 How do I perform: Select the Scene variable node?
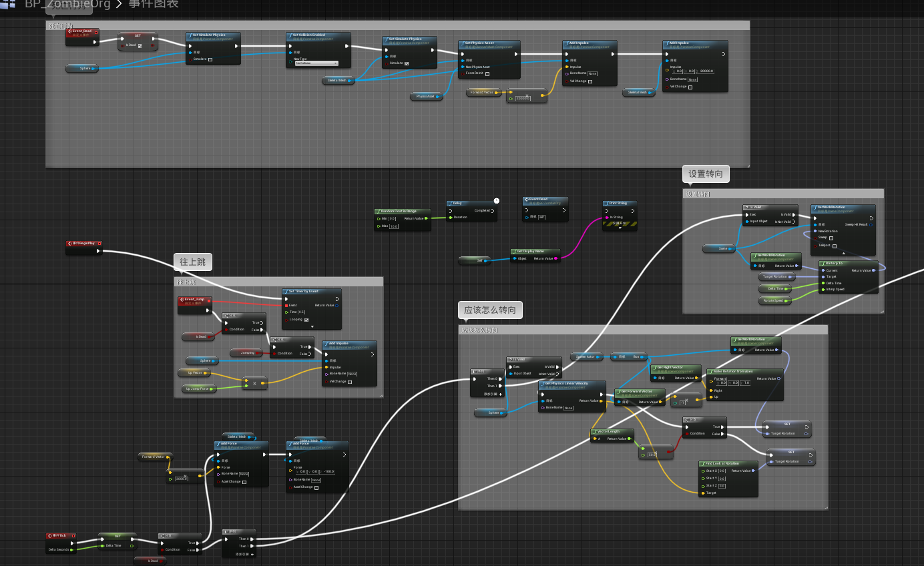[719, 248]
